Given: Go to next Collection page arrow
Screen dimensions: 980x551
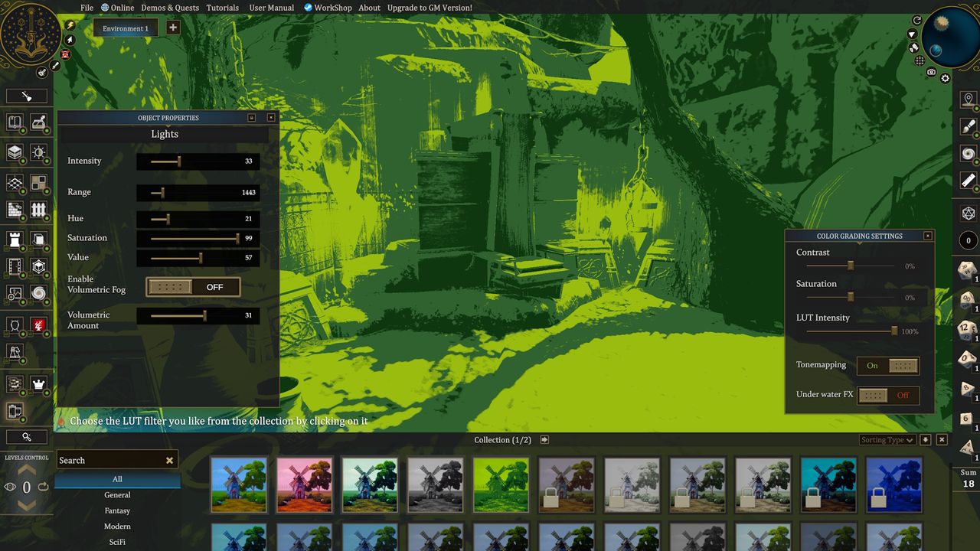Looking at the screenshot, I should coord(544,440).
